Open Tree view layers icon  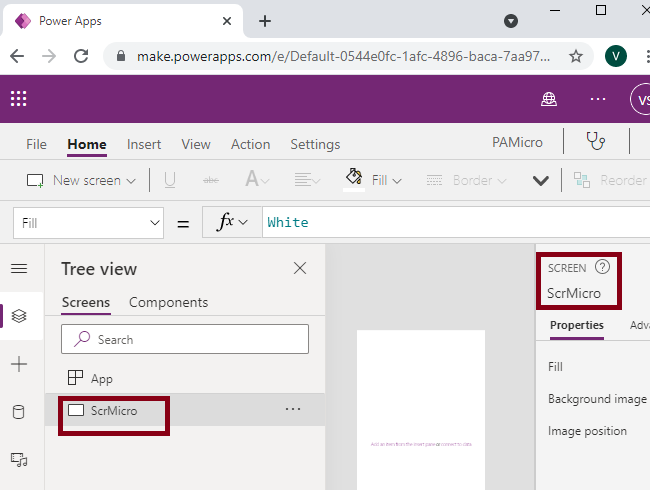(x=19, y=316)
